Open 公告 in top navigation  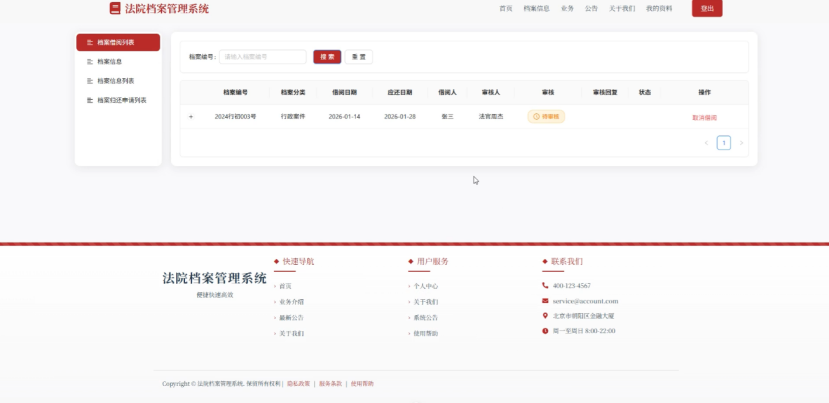point(591,8)
